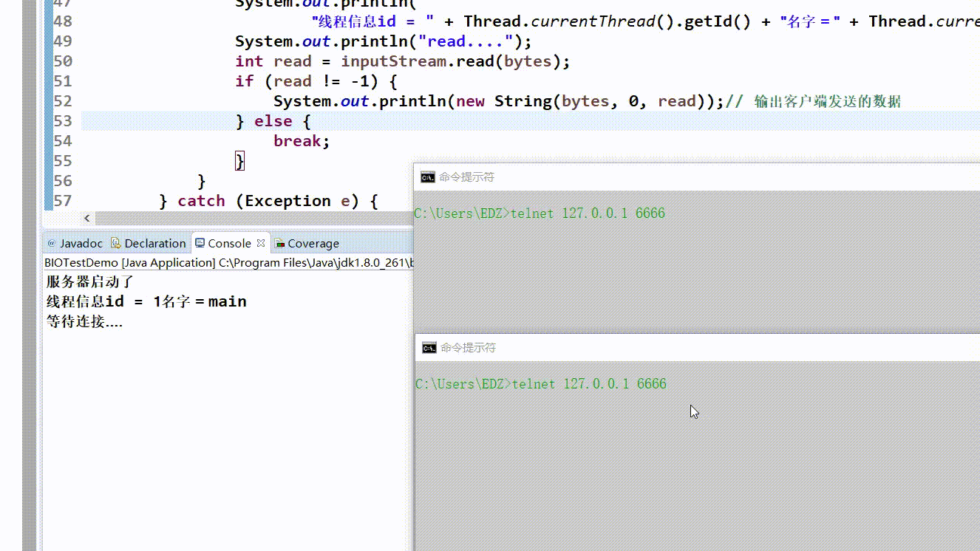This screenshot has height=551, width=980.
Task: Click the Javadoc tab @ icon
Action: tap(52, 243)
